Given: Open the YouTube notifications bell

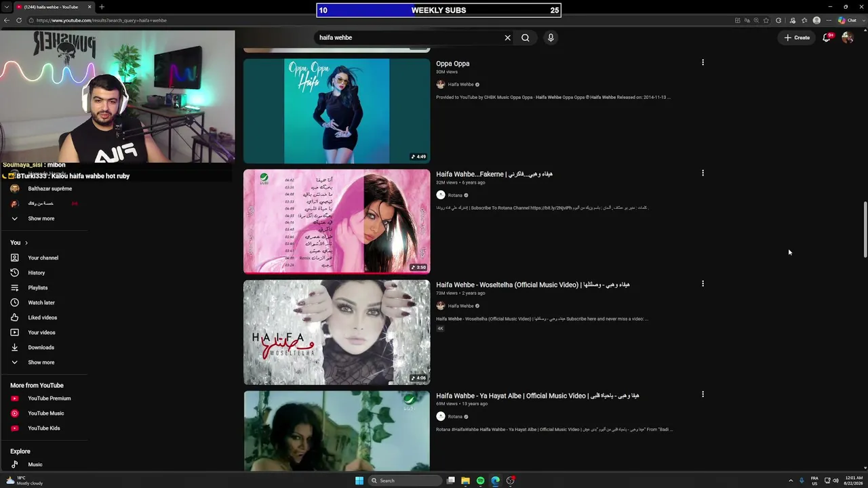Looking at the screenshot, I should (x=827, y=38).
